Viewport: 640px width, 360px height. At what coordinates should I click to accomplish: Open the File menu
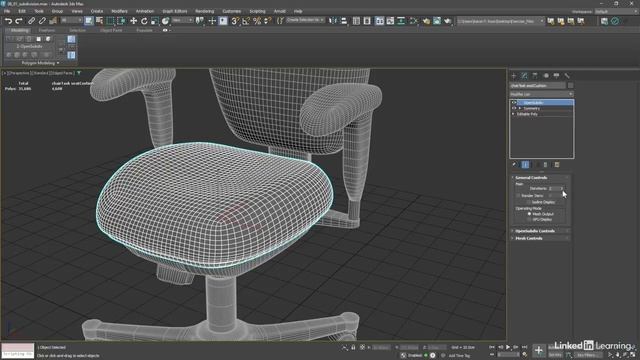[x=7, y=11]
